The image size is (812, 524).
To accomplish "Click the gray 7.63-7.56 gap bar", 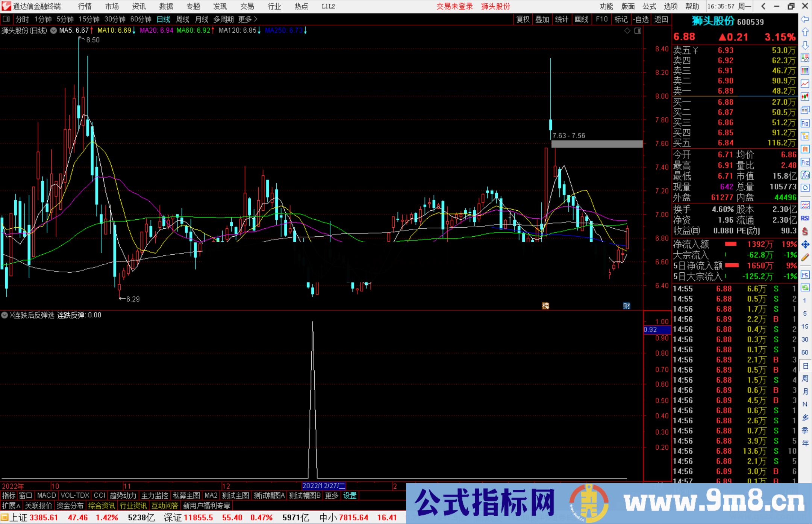I will [597, 144].
